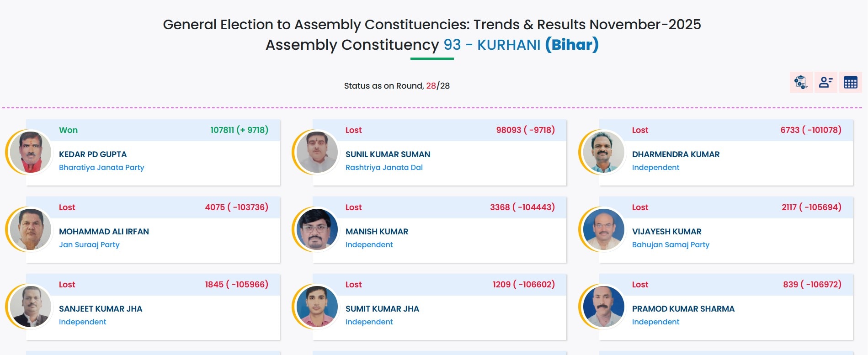Select Pramod Kumar Sharma's photo

click(x=603, y=307)
